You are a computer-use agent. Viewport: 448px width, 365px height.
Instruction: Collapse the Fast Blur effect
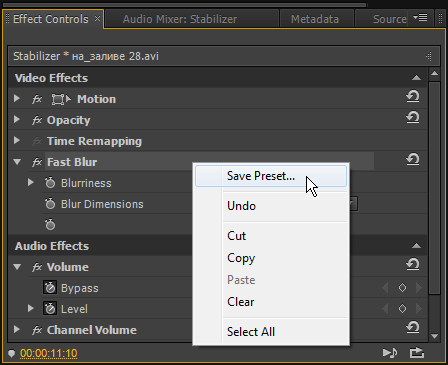pyautogui.click(x=17, y=162)
